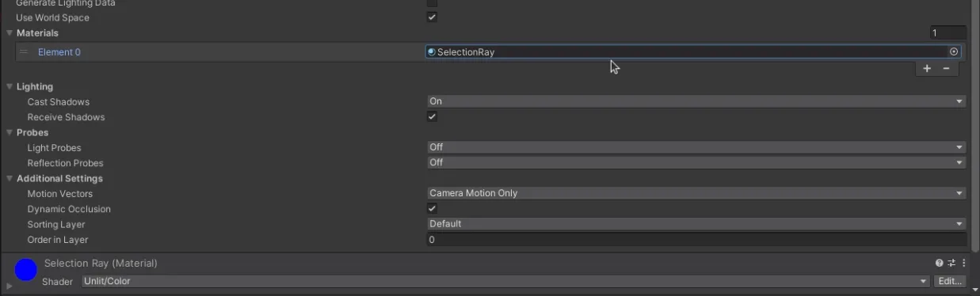980x296 pixels.
Task: Open the object picker for Element 0
Action: click(954, 52)
